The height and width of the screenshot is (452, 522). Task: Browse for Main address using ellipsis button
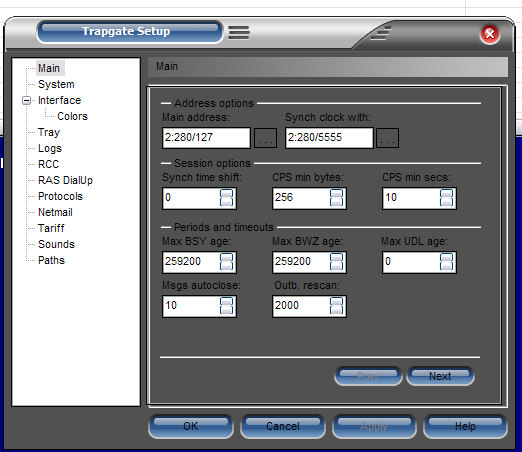265,138
